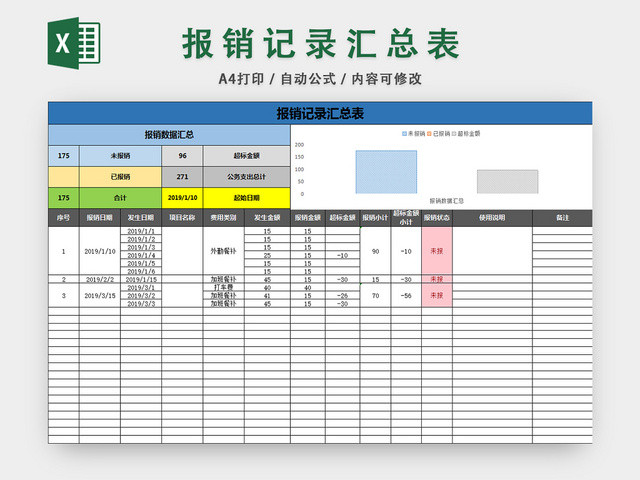Select the 2019/2/2 reimbursement date cell
Screen dimensions: 640x480
point(100,280)
